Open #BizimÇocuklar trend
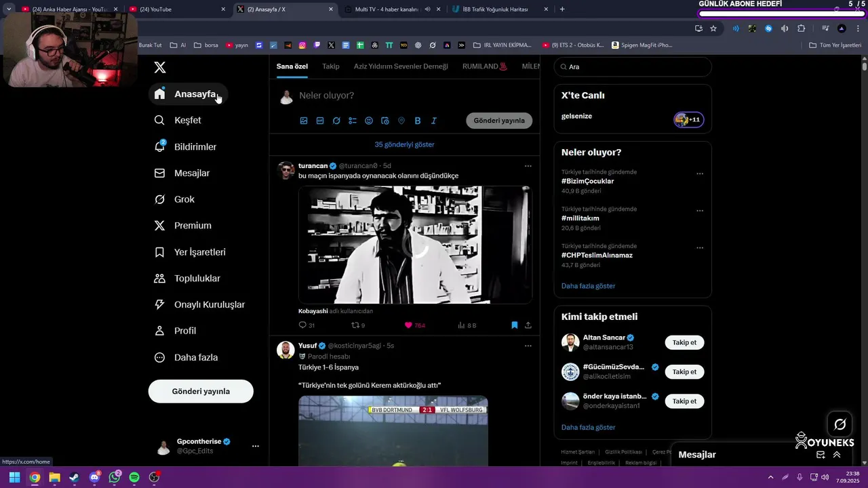868x488 pixels. pyautogui.click(x=587, y=182)
